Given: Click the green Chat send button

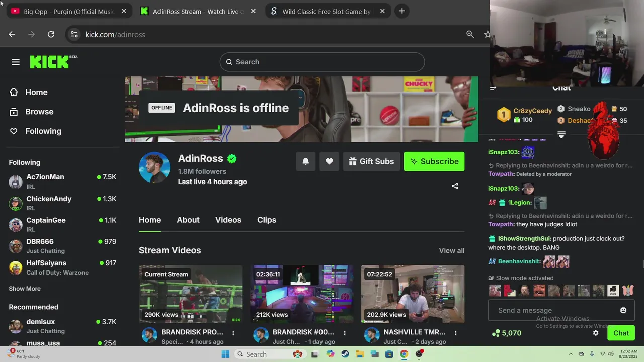Looking at the screenshot, I should coord(621,333).
